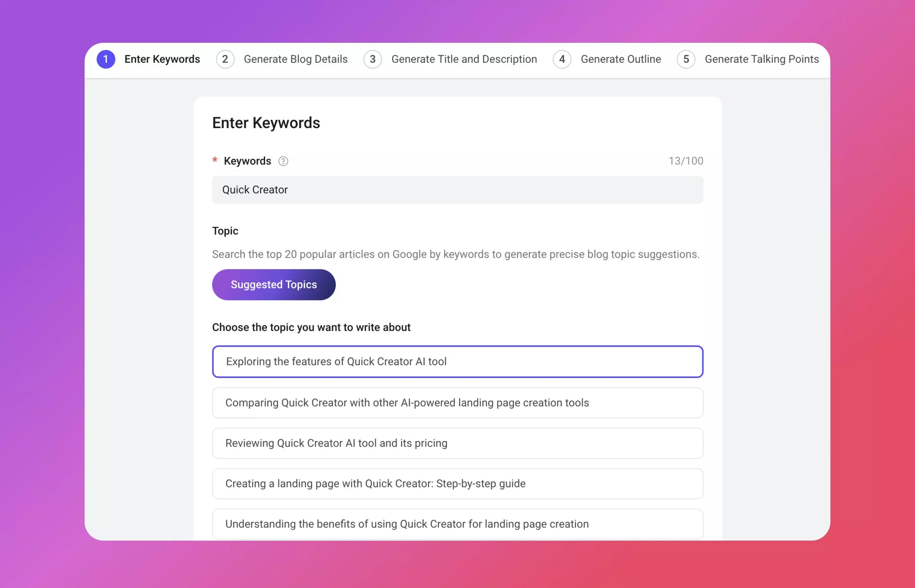This screenshot has height=588, width=915.
Task: Switch to the Generate Blog Details step
Action: click(x=296, y=59)
